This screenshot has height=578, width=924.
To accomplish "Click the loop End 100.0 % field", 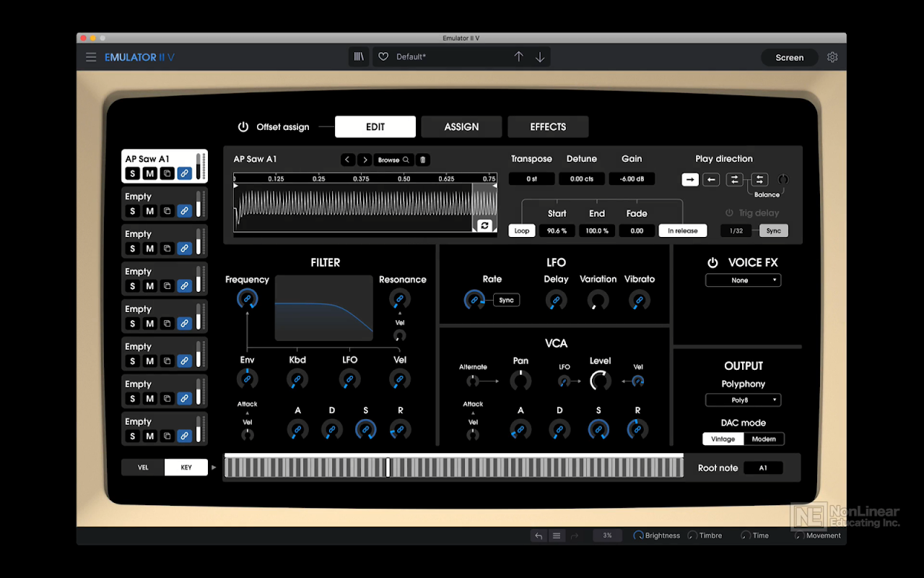I will pos(597,230).
